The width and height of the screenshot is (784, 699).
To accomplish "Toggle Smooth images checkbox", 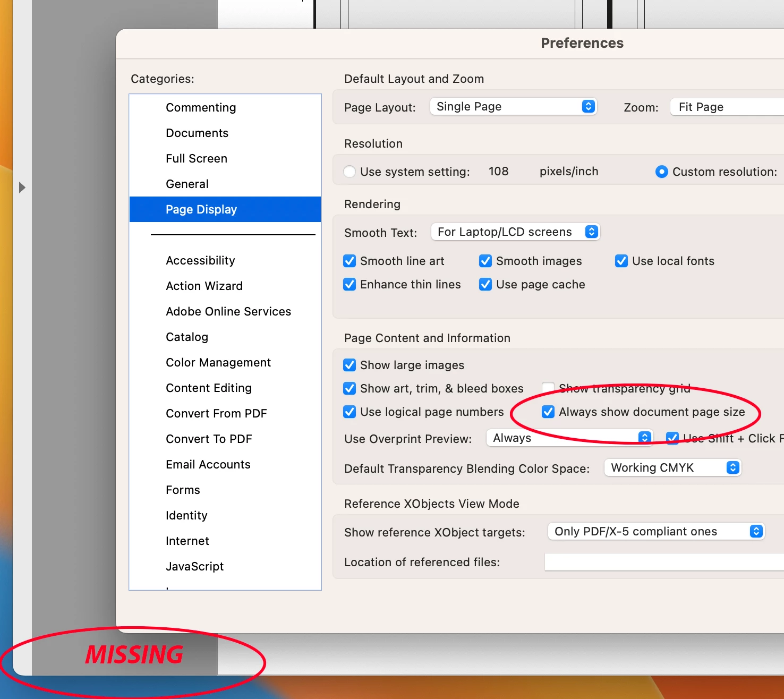I will [485, 261].
